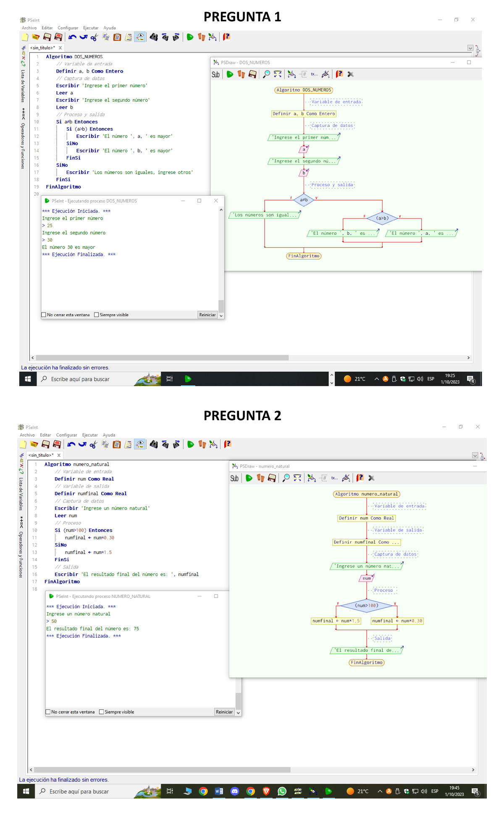The width and height of the screenshot is (504, 830).
Task: Click the footsteps step-by-step icon in PSDraw numero_natural
Action: click(x=260, y=478)
